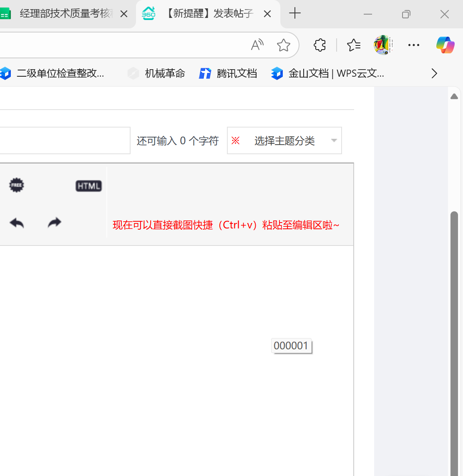Toggle the Add to favorites star

coord(284,45)
